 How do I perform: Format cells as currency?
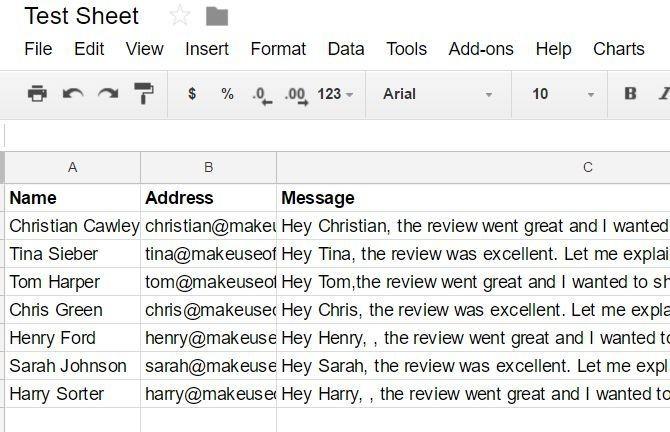[192, 94]
